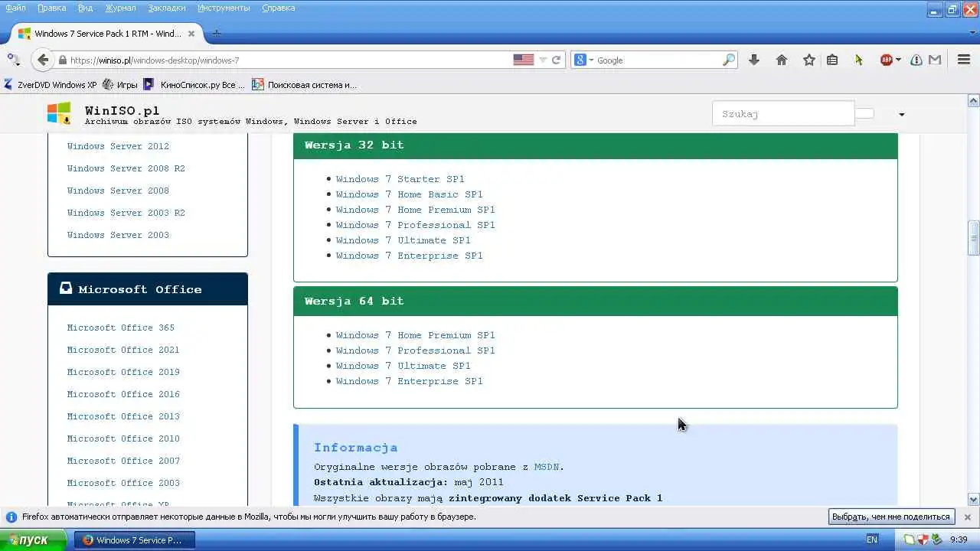Open 64-bit Windows 7 Enterprise SP1 link
Viewport: 980px width, 551px height.
[x=409, y=381]
